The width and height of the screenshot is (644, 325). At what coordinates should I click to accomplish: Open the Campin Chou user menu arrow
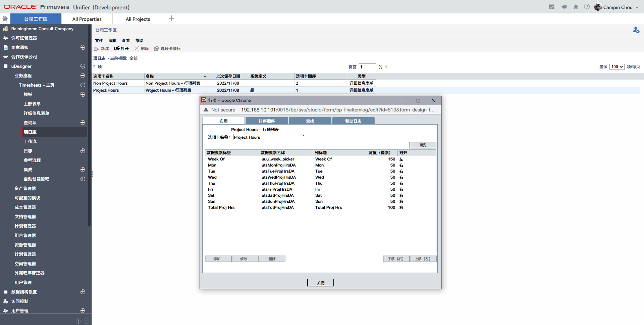637,7
